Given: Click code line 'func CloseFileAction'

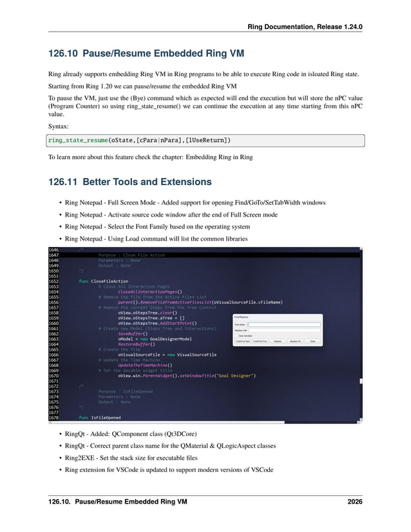Looking at the screenshot, I should (x=103, y=281).
